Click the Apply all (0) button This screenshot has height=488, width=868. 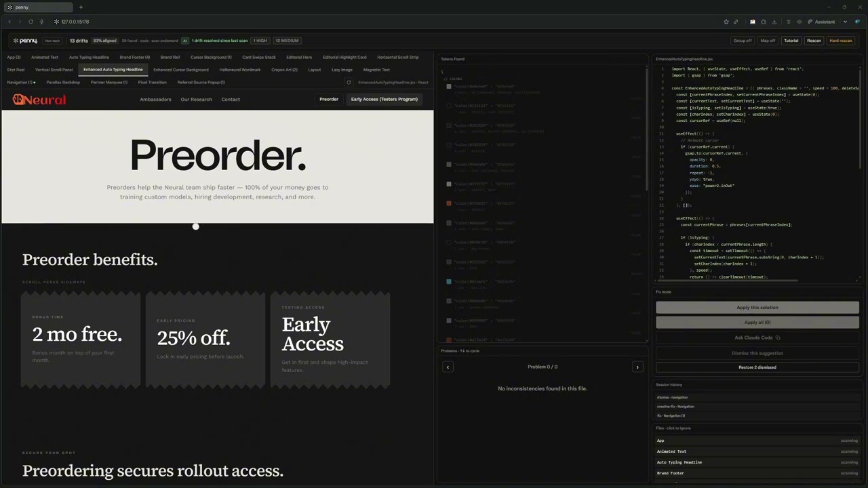pos(757,323)
